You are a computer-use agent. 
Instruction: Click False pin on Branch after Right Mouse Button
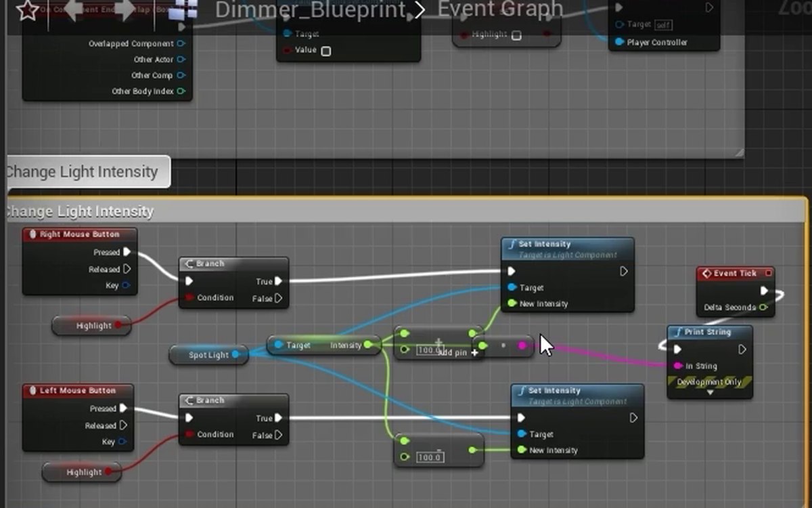278,298
